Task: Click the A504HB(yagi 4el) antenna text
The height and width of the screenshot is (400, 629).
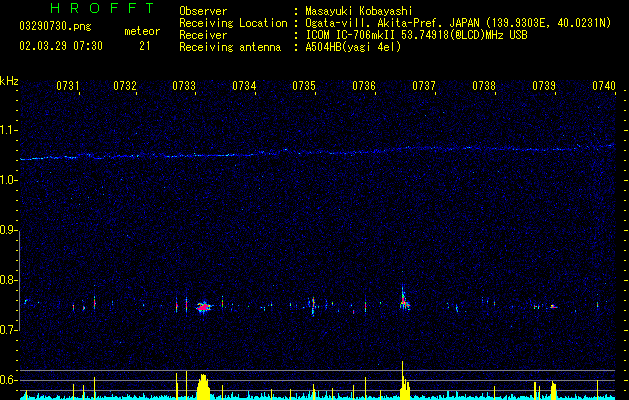Action: (353, 47)
